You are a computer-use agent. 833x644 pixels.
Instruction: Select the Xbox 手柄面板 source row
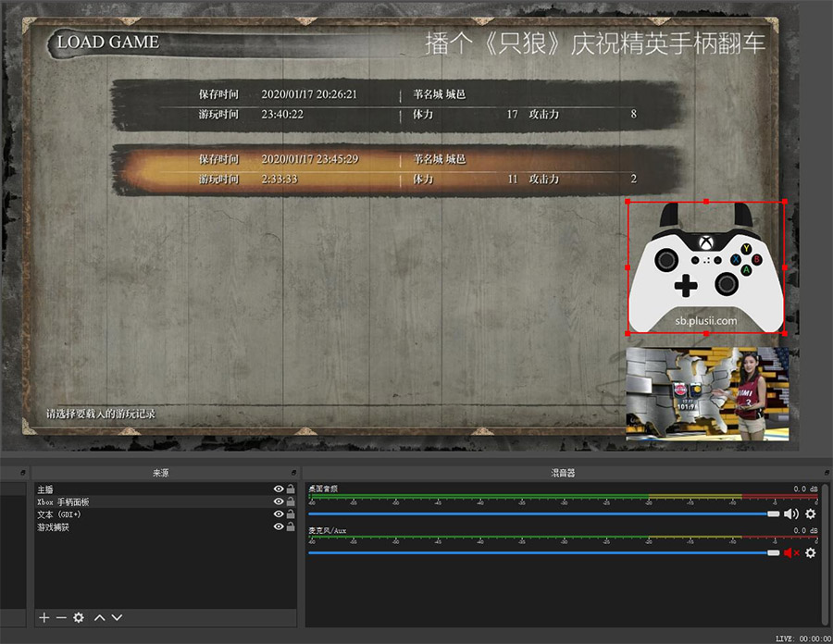tap(166, 502)
